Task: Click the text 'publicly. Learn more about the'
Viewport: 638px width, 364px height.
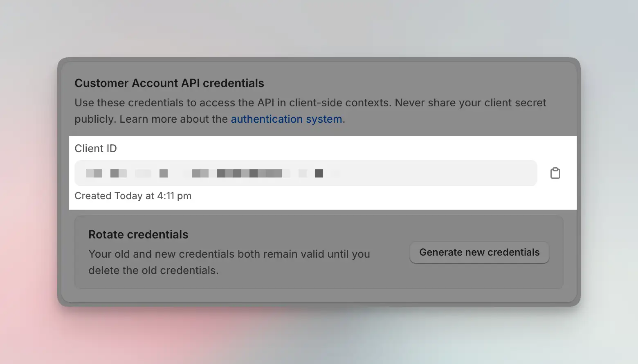Action: (151, 119)
